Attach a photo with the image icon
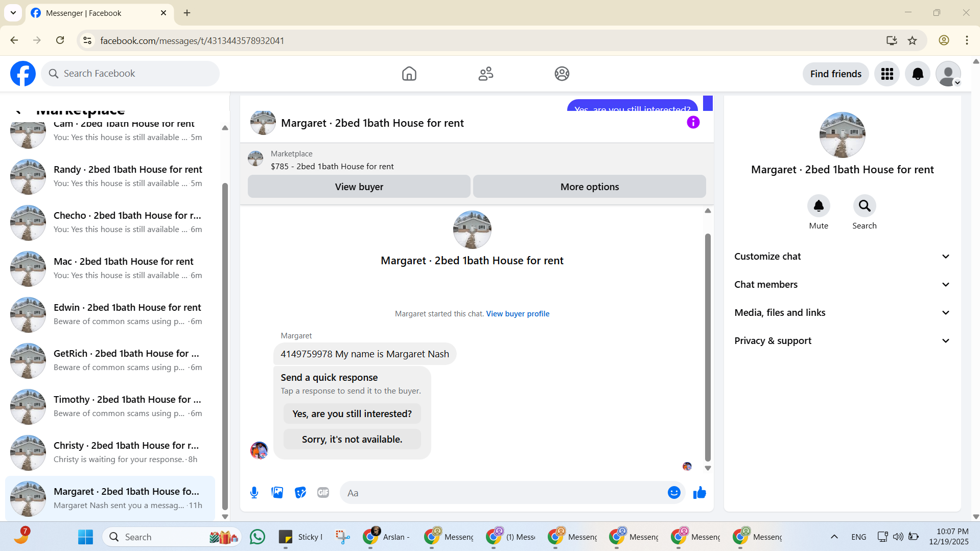 pyautogui.click(x=277, y=493)
